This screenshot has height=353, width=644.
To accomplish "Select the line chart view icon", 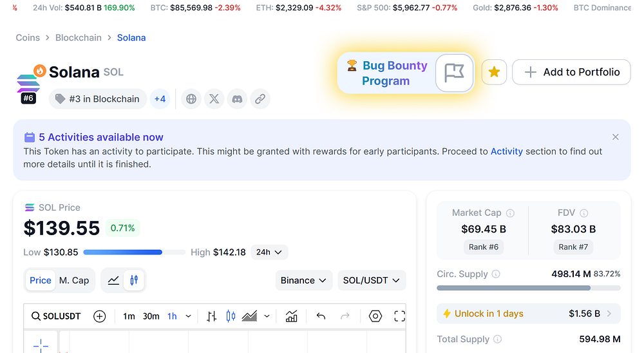I will coord(113,280).
